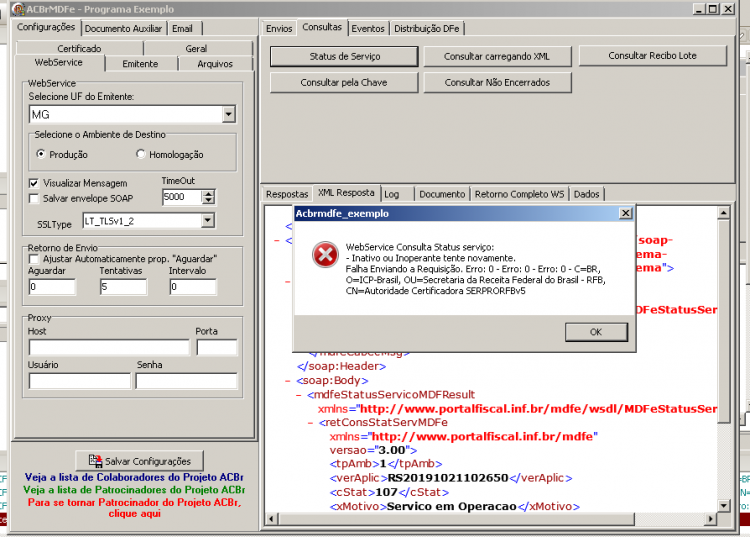The height and width of the screenshot is (537, 750).
Task: Select the Produção radio button
Action: [x=41, y=154]
